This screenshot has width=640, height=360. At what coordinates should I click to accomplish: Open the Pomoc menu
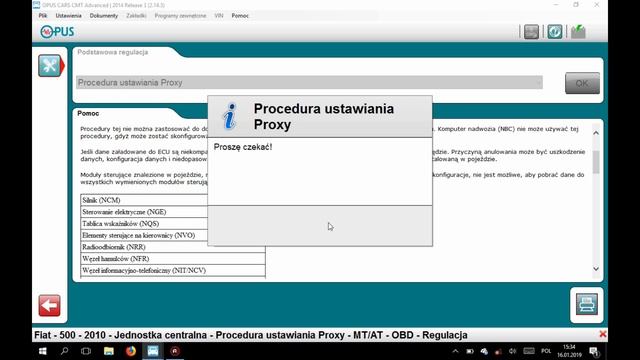tap(240, 16)
